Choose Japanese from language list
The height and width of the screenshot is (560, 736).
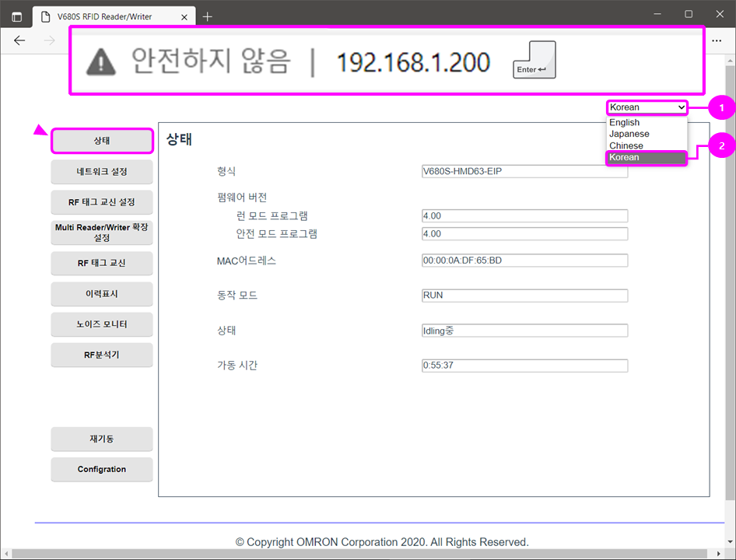(x=629, y=135)
